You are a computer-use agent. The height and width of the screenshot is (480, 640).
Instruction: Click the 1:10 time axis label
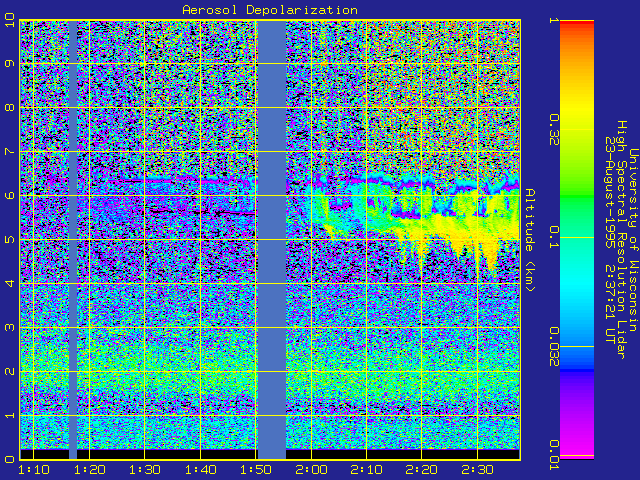coord(34,470)
